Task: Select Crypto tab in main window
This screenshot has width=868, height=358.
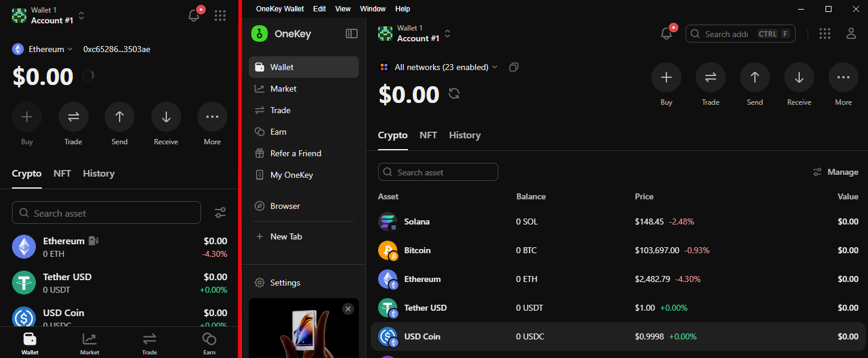Action: coord(393,135)
